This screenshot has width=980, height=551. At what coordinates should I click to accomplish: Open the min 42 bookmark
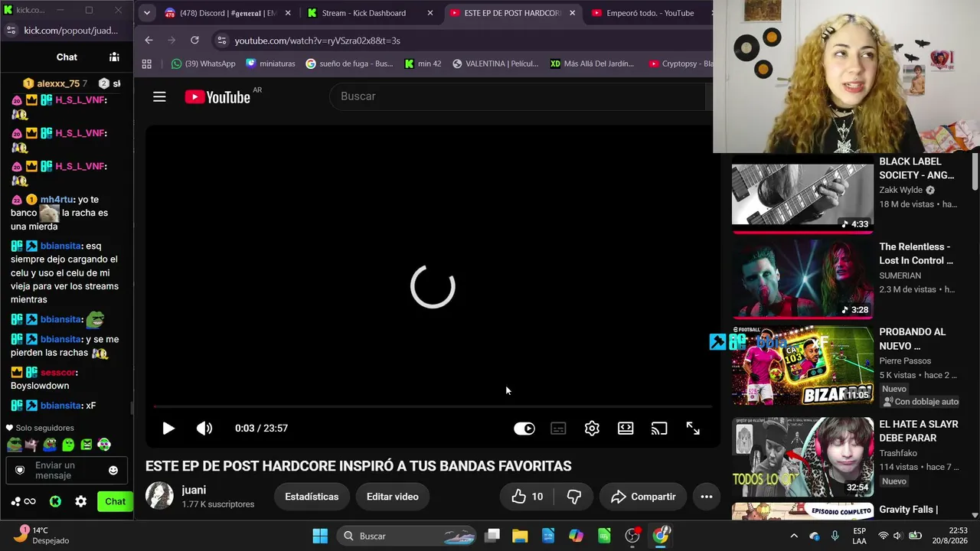[x=423, y=64]
